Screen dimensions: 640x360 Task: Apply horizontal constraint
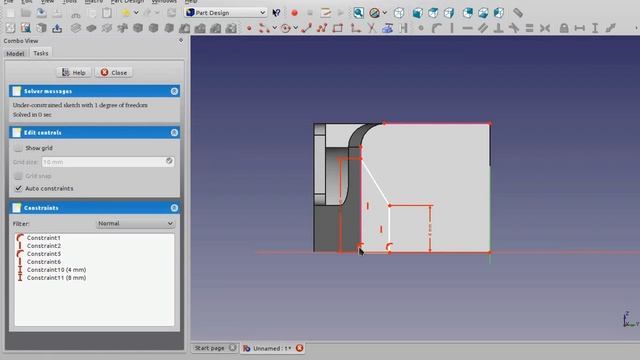click(x=467, y=28)
